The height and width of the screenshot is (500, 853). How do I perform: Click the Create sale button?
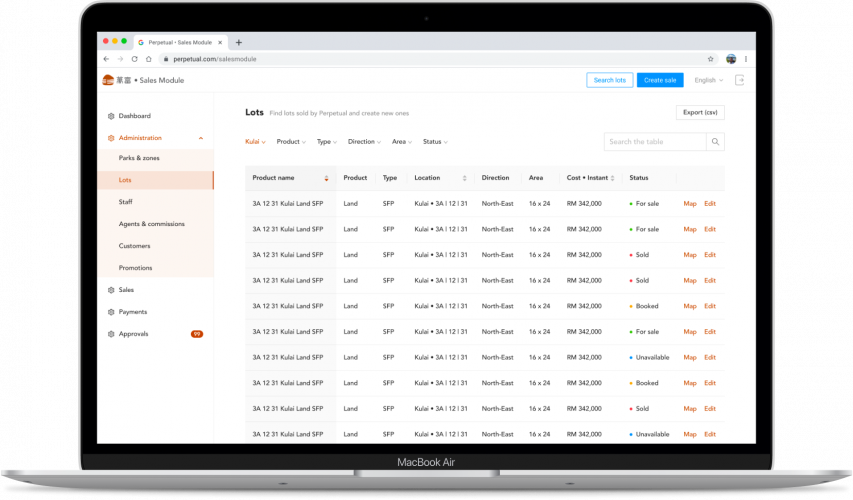(x=660, y=80)
